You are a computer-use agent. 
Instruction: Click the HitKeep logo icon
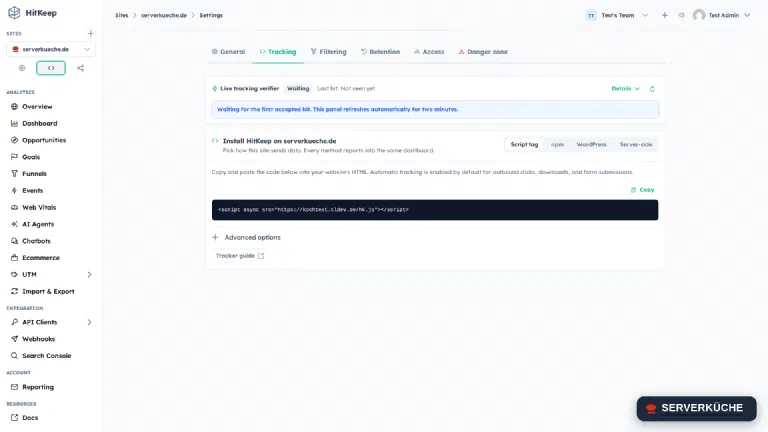pyautogui.click(x=14, y=13)
